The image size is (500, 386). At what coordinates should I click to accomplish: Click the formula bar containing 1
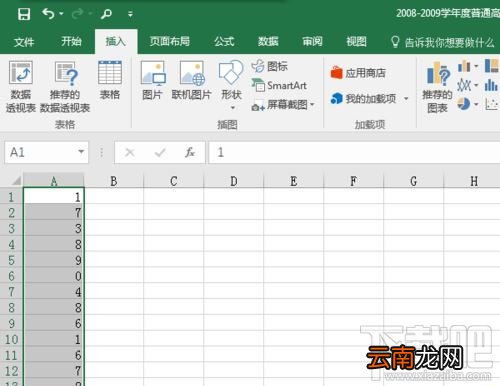pyautogui.click(x=354, y=153)
